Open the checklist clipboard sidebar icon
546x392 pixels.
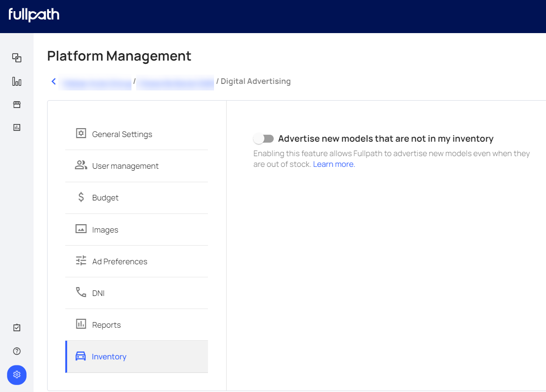click(17, 328)
